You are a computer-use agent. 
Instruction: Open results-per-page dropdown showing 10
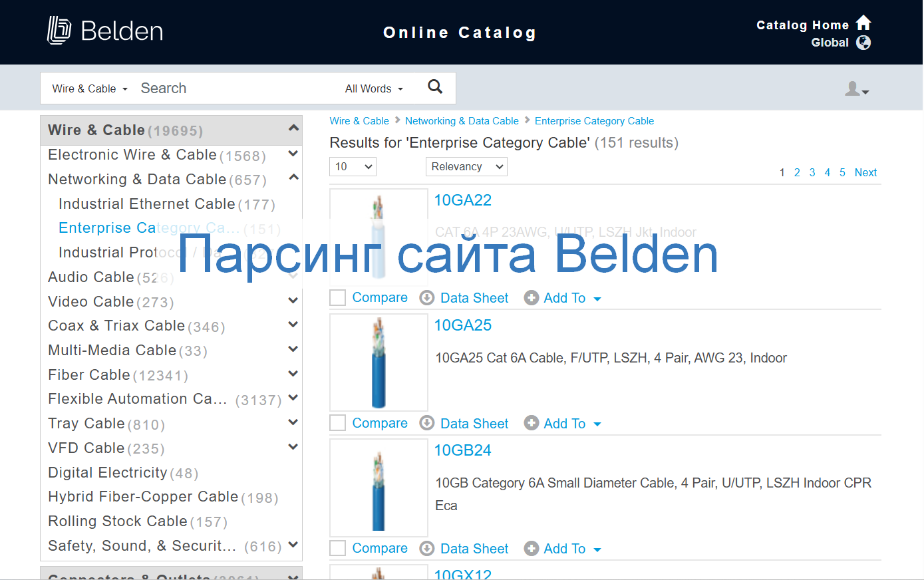(x=353, y=166)
